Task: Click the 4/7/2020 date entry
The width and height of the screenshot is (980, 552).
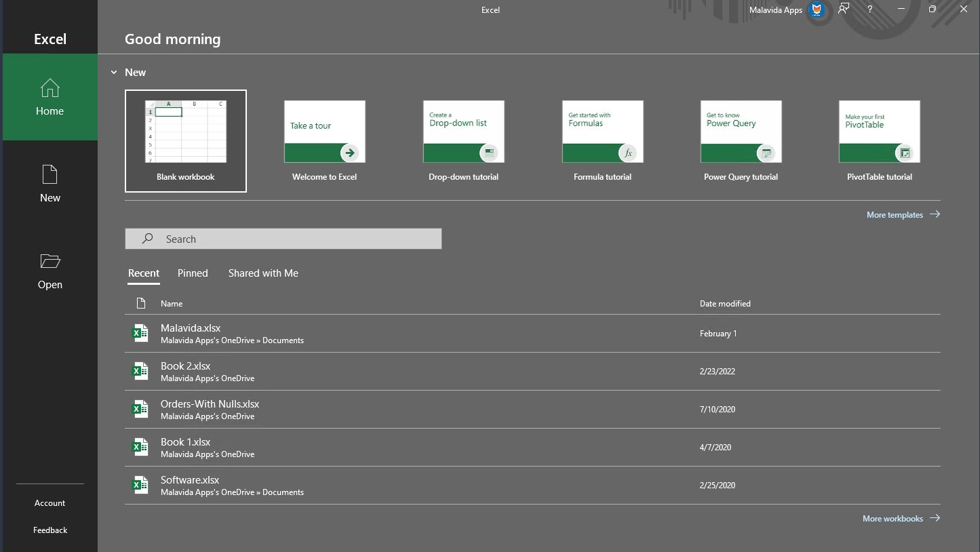Action: coord(716,448)
